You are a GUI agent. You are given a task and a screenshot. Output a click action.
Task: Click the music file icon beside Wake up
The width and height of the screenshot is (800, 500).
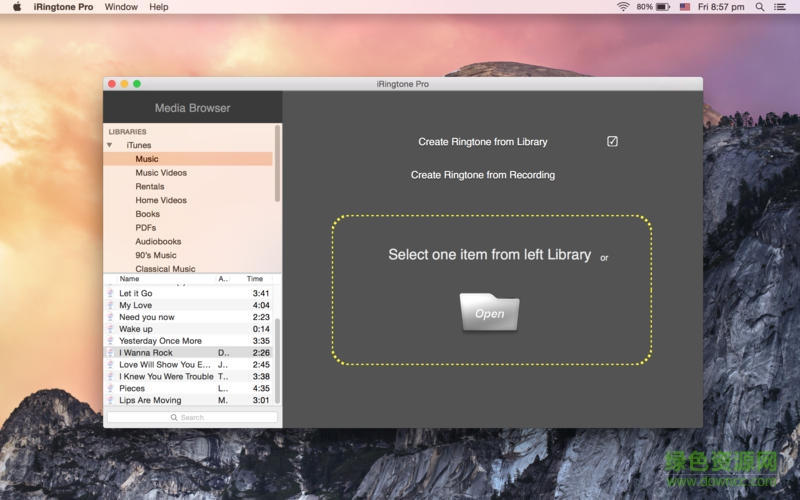tap(110, 329)
